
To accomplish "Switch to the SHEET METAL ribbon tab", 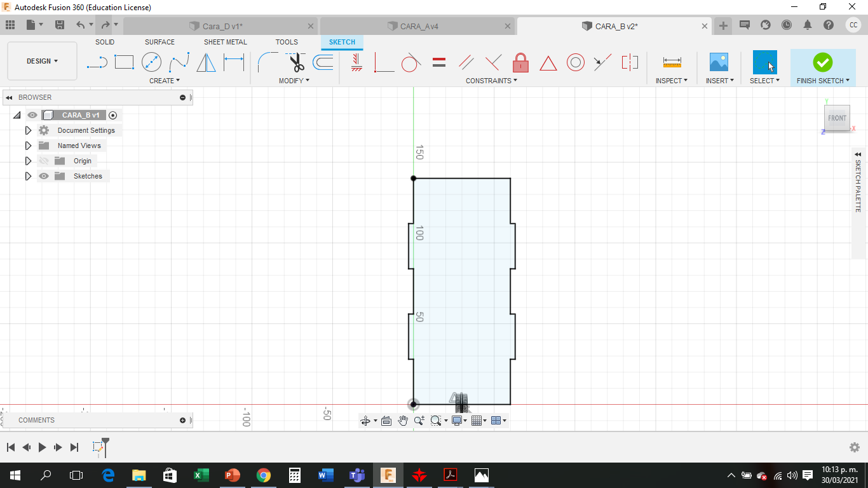I will [226, 42].
